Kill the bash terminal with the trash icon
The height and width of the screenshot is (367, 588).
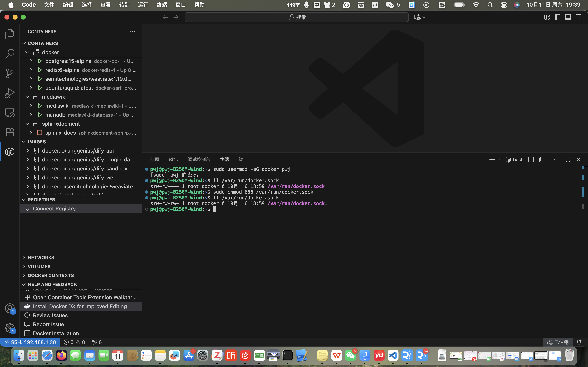coord(541,159)
